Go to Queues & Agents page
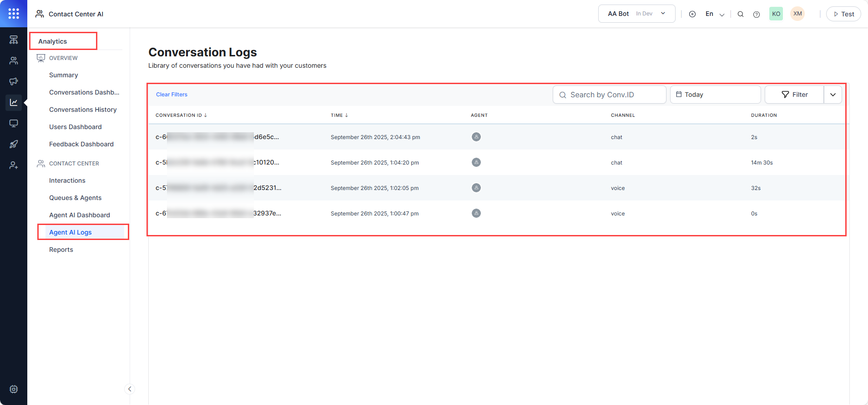The height and width of the screenshot is (405, 868). coord(75,198)
